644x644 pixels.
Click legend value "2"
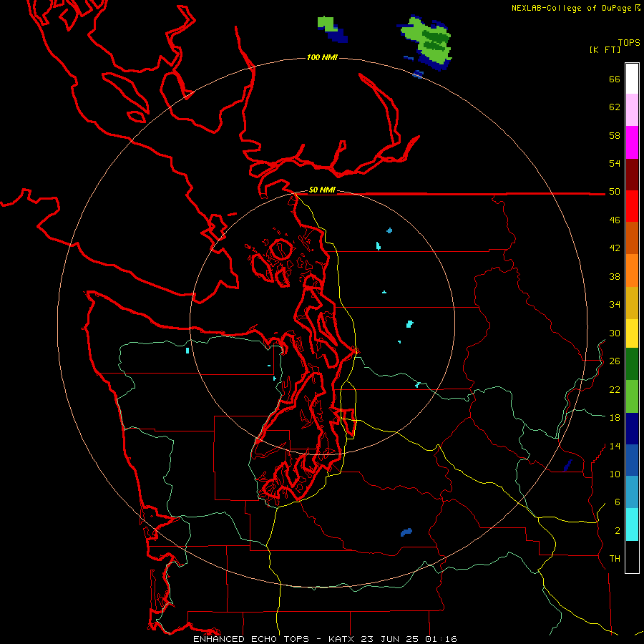(x=618, y=531)
